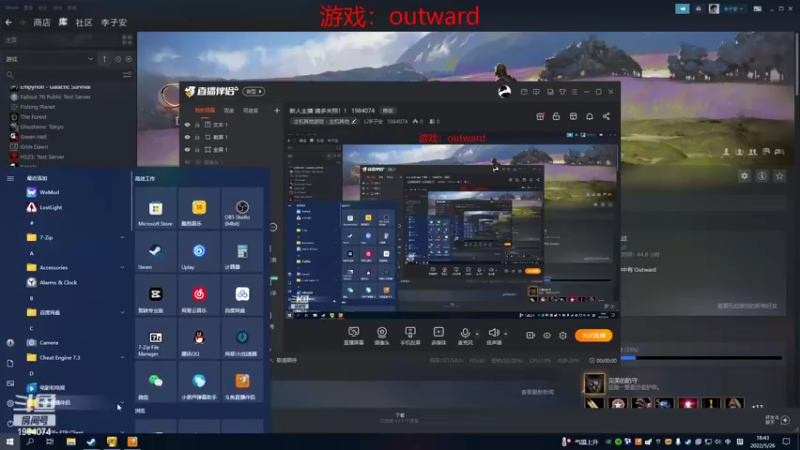Open the Microsoft Store tile

pyautogui.click(x=156, y=209)
